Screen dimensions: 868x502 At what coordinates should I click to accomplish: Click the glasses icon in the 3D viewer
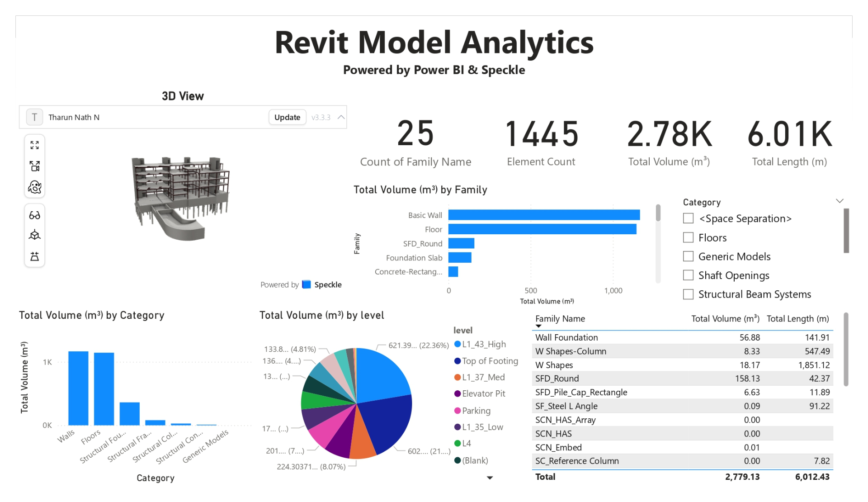pos(35,215)
